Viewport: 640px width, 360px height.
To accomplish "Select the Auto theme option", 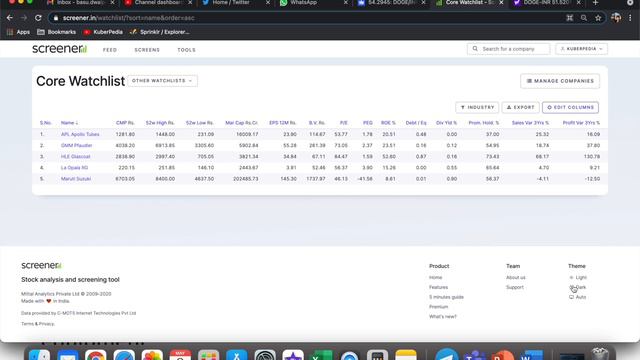I will point(578,297).
